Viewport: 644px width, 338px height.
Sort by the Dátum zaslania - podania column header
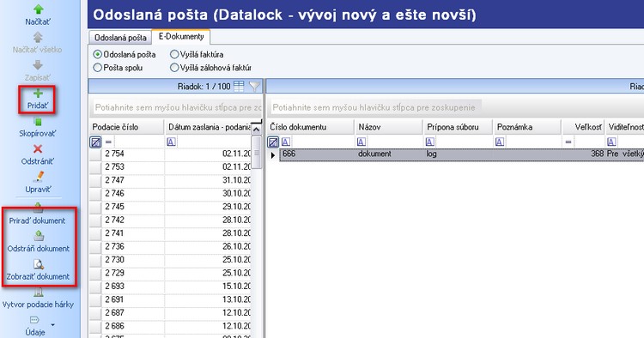click(208, 127)
